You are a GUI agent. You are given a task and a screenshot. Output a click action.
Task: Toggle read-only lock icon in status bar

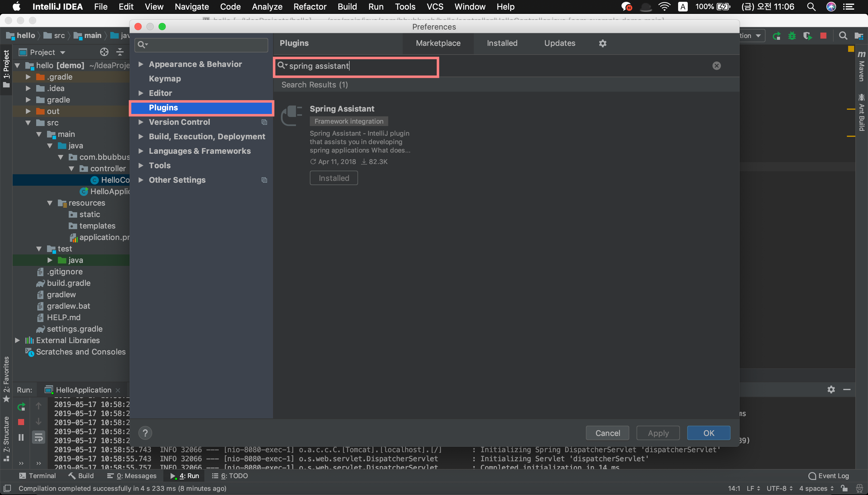pyautogui.click(x=844, y=488)
